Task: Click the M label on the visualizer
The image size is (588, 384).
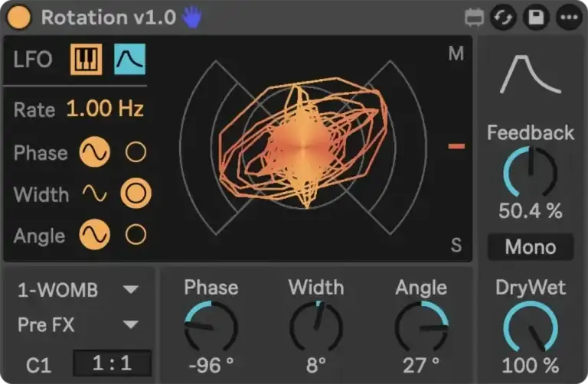Action: tap(456, 54)
